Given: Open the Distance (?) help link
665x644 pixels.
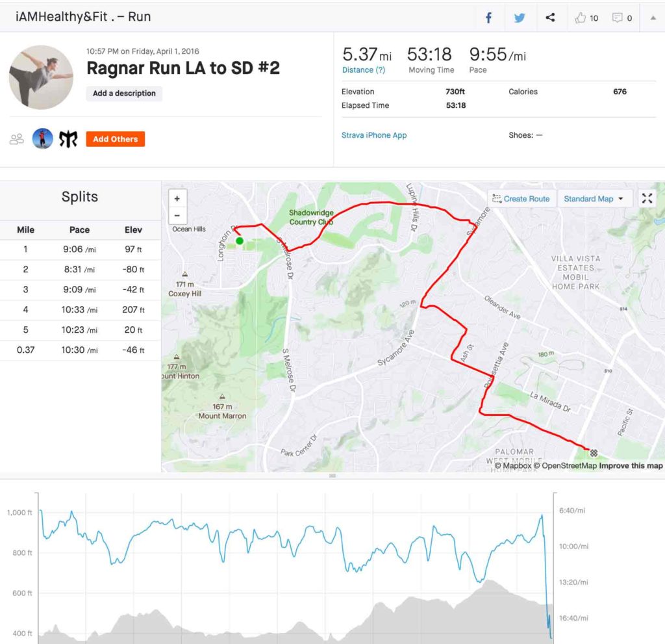Looking at the screenshot, I should [364, 70].
